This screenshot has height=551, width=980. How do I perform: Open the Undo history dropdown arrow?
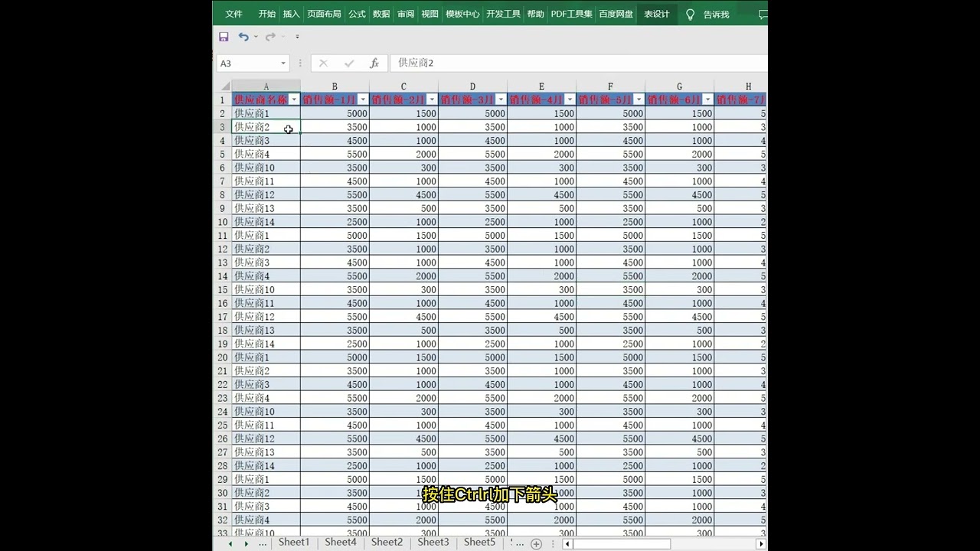pos(256,37)
